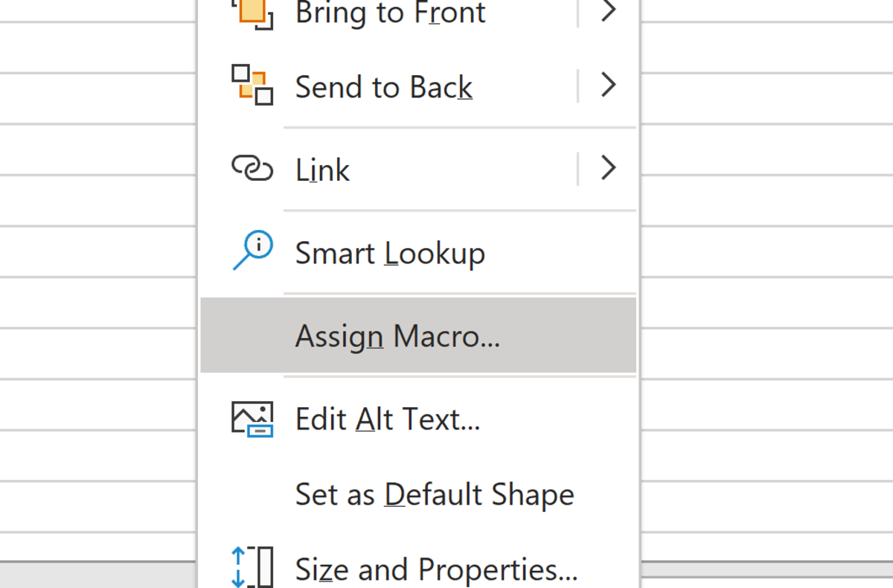Viewport: 893px width, 588px height.
Task: Select Bring to Front
Action: tap(390, 11)
